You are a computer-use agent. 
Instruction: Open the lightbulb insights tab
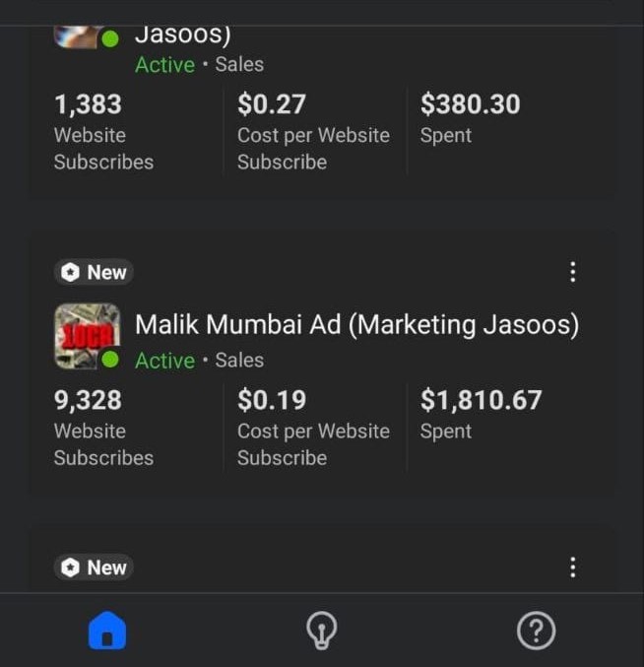coord(322,631)
